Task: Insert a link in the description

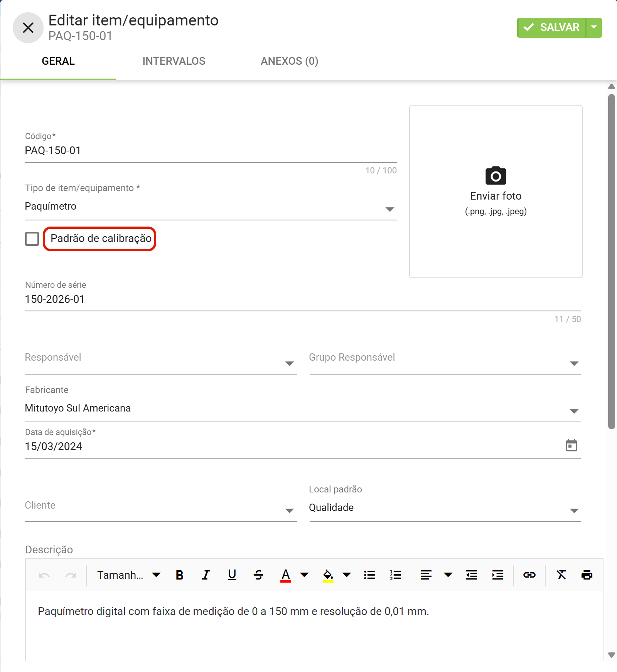Action: [x=529, y=575]
